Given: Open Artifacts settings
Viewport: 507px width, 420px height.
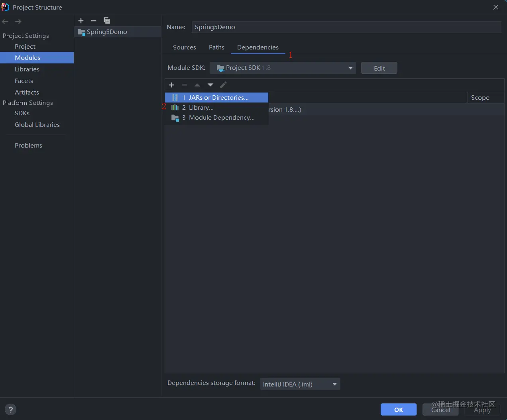Looking at the screenshot, I should pos(27,92).
